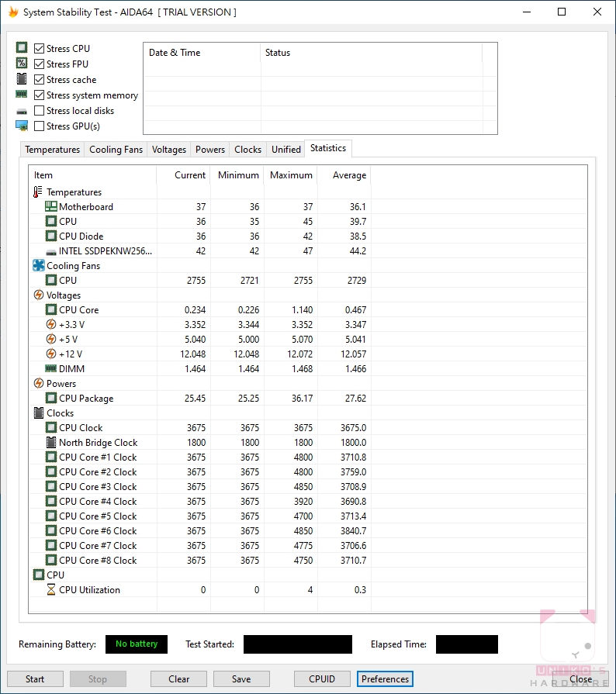Click the DIMM memory module icon

pos(51,368)
